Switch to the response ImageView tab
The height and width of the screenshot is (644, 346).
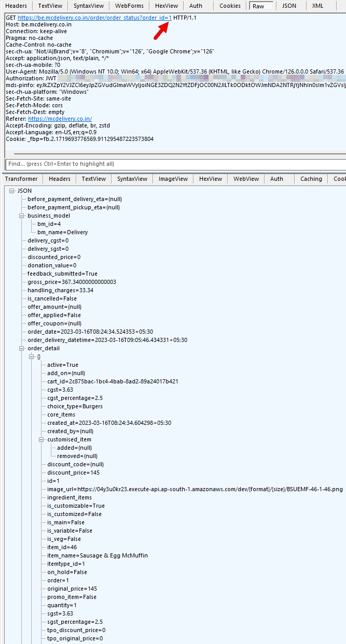tap(173, 179)
